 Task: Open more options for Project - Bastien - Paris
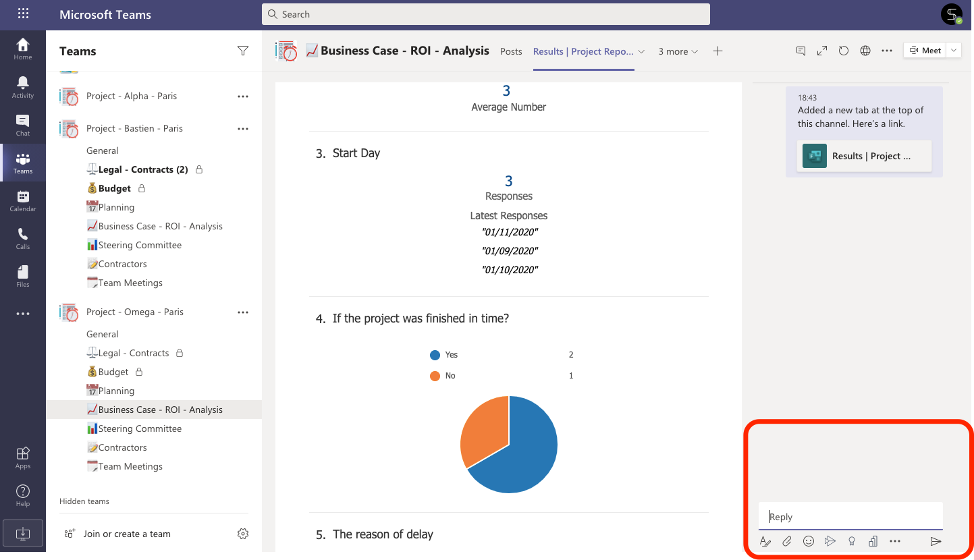pyautogui.click(x=243, y=129)
